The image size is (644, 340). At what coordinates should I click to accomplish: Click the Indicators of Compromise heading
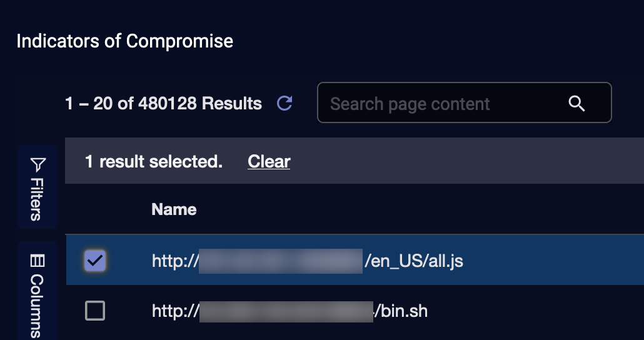coord(124,41)
